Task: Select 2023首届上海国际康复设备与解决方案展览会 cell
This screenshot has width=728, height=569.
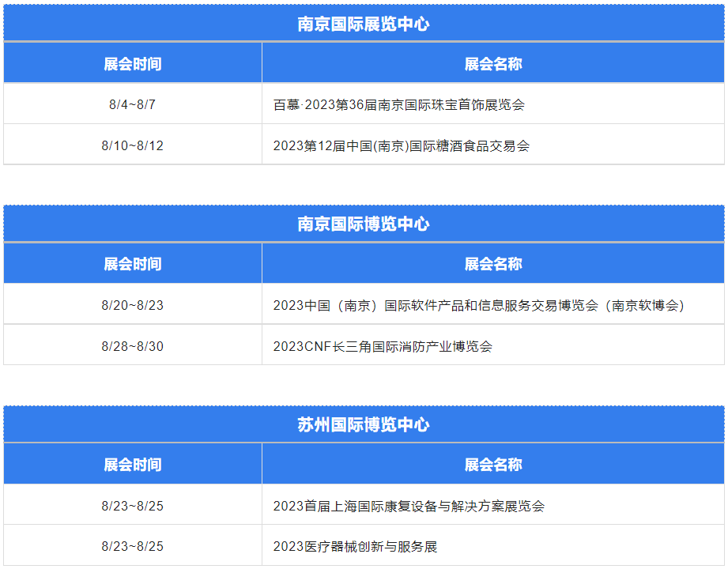Action: [x=493, y=506]
